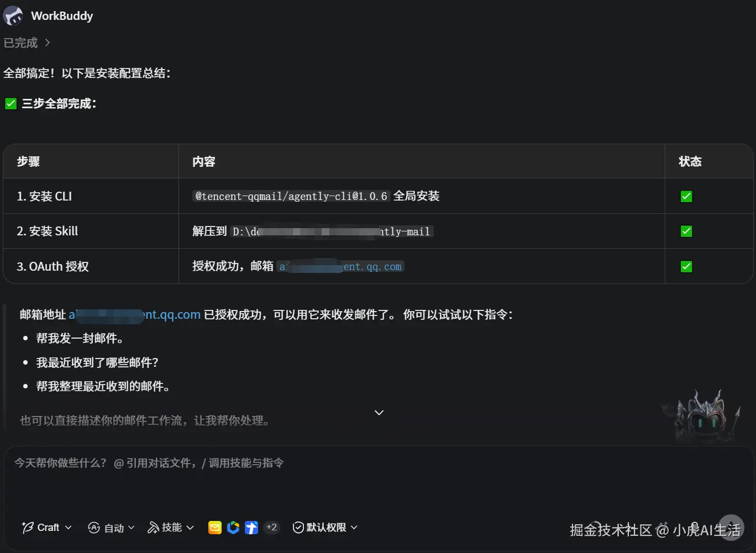Click the 全部搞定 summary heading line

click(x=87, y=73)
